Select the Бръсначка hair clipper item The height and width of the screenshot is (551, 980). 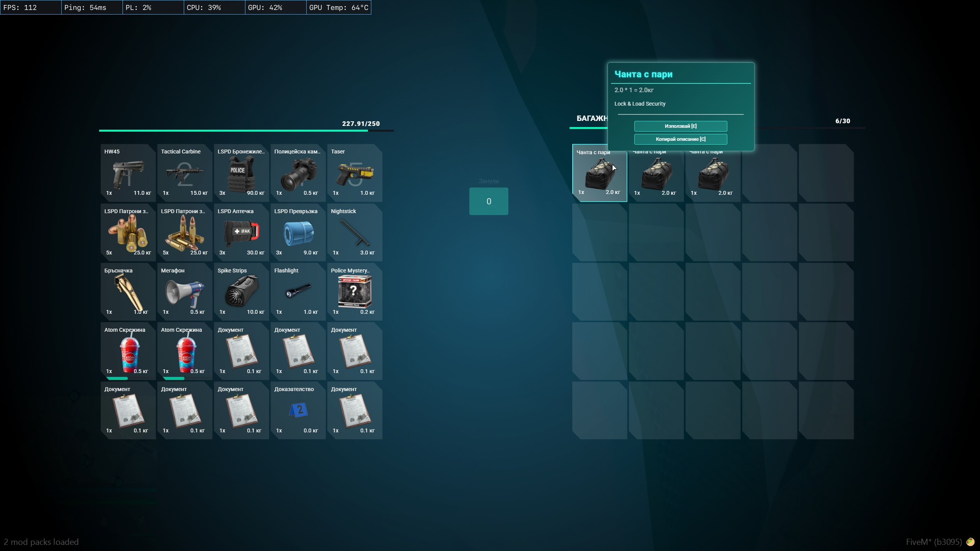point(128,292)
